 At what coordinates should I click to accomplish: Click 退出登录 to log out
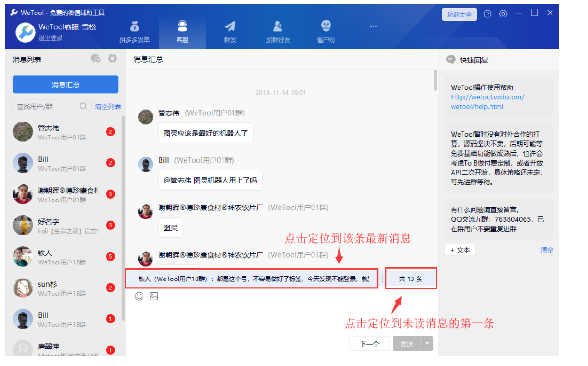pos(51,38)
